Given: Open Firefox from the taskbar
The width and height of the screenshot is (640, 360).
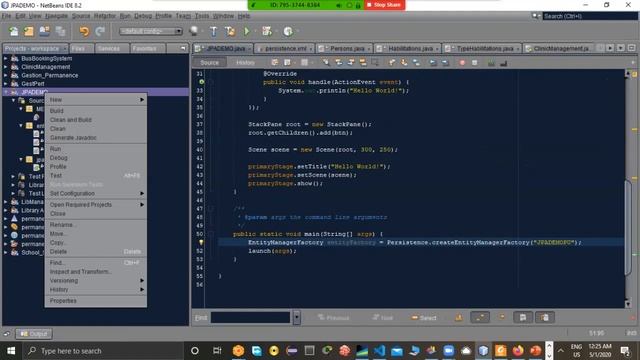Looking at the screenshot, I should pyautogui.click(x=518, y=351).
